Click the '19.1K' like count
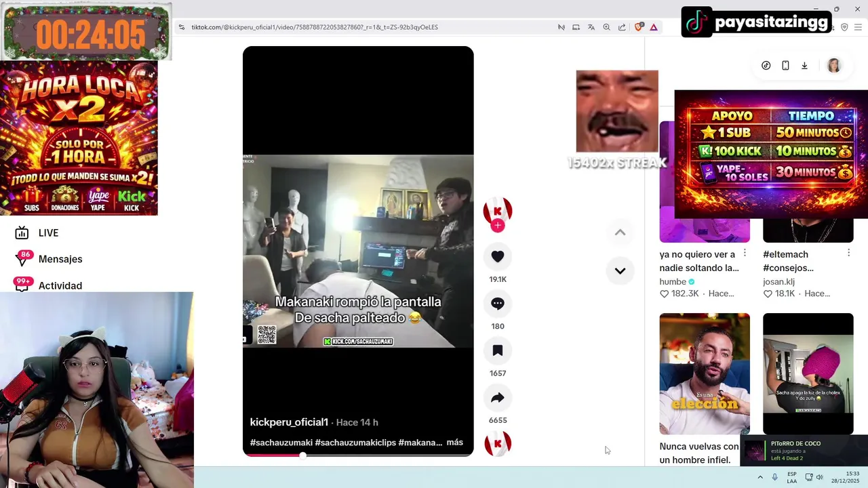 click(498, 279)
